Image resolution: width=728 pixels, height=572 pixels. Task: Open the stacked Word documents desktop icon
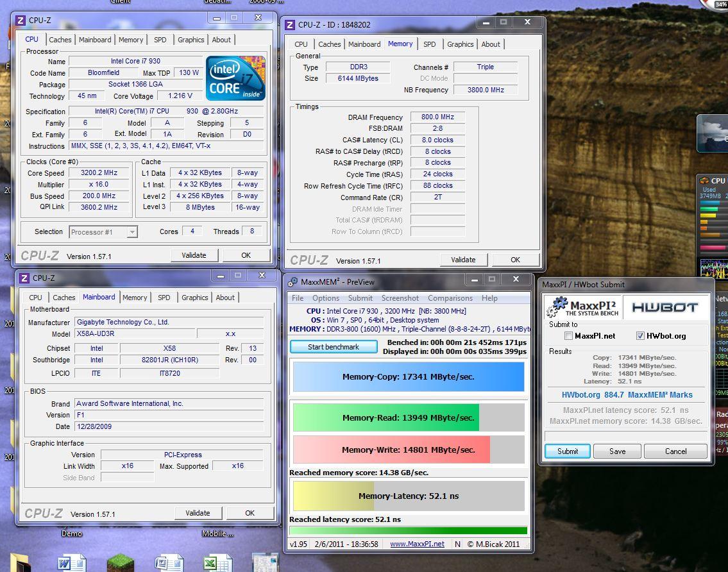pyautogui.click(x=169, y=563)
